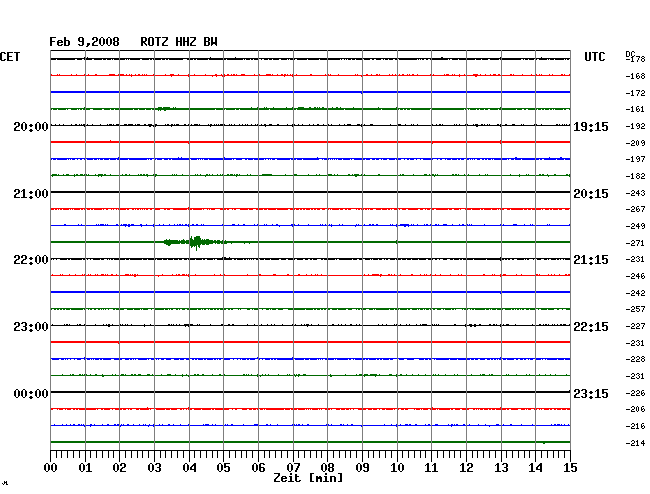Select the UTC time label '19:15'
The height and width of the screenshot is (494, 650).
591,126
